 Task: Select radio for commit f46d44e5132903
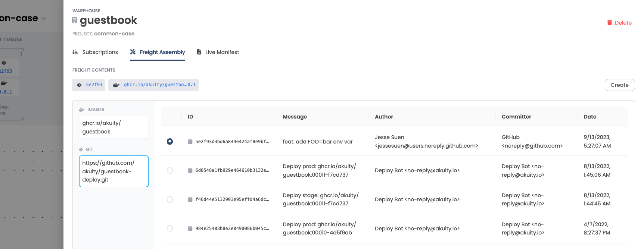coord(170,199)
